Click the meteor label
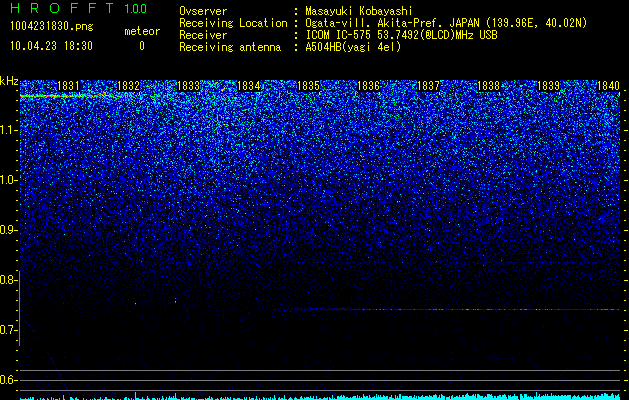 (142, 31)
